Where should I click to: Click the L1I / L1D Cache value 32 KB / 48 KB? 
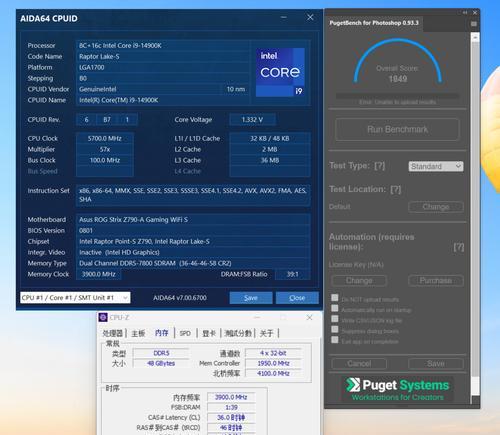click(270, 138)
